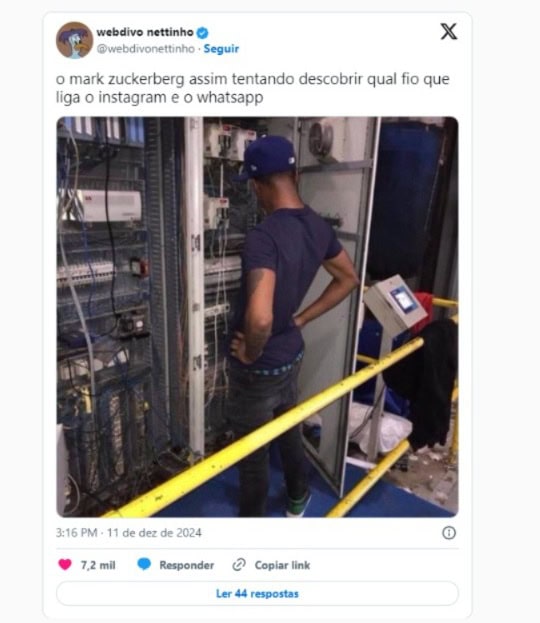The image size is (540, 623).
Task: Open webdivo nettinho profile avatar
Action: tap(74, 40)
